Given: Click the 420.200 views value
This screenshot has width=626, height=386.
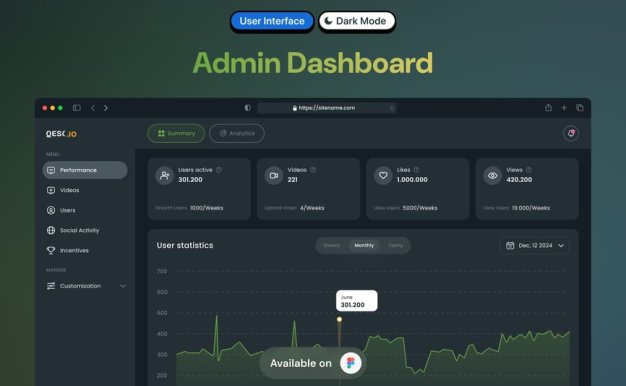Looking at the screenshot, I should pos(519,180).
